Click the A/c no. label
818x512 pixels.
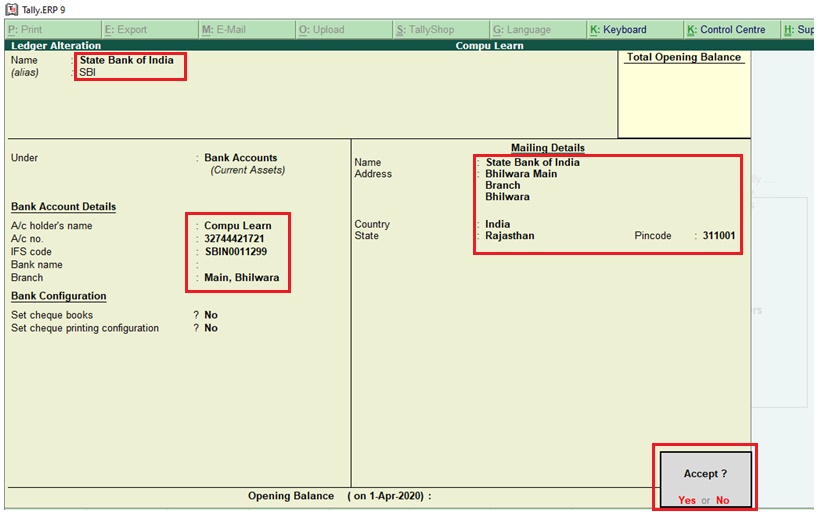27,239
